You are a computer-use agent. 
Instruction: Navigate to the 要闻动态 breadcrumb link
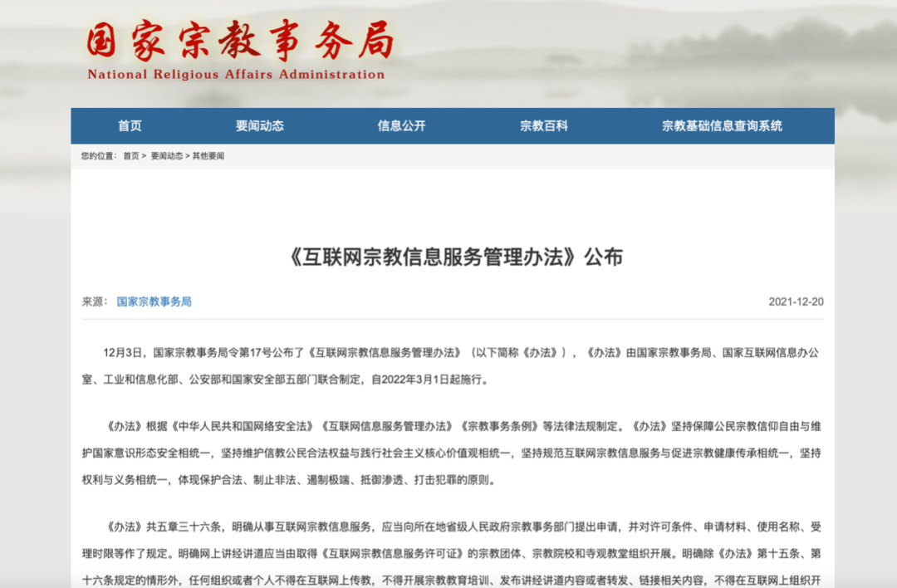166,156
